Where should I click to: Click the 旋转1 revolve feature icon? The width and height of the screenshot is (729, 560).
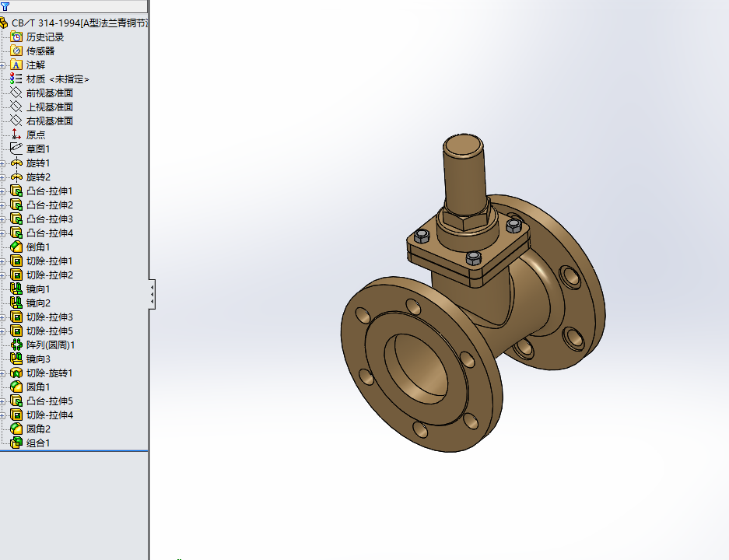[16, 163]
